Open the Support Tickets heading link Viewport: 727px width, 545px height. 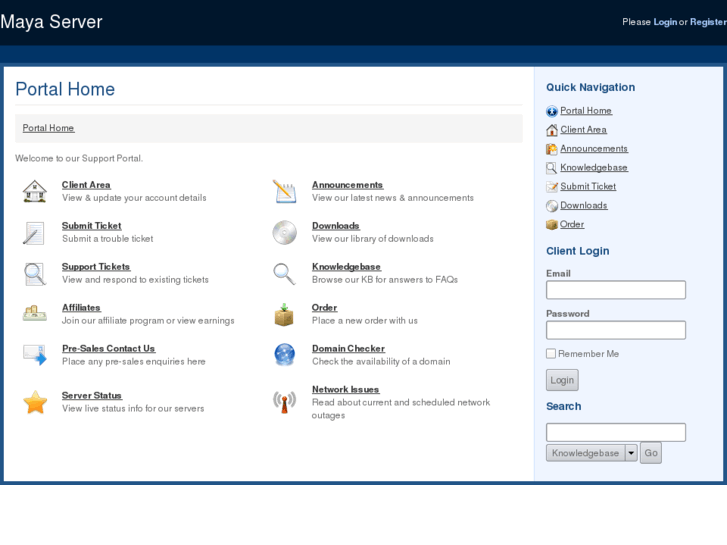click(x=96, y=267)
